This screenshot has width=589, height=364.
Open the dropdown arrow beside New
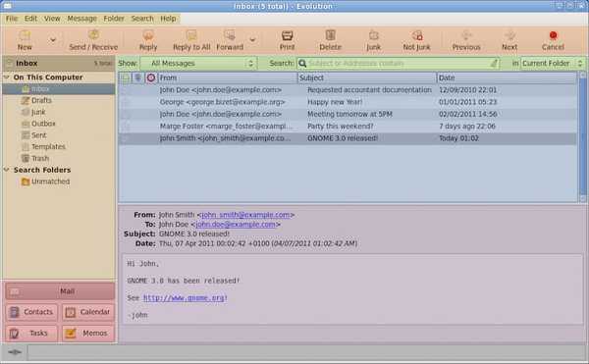53,40
